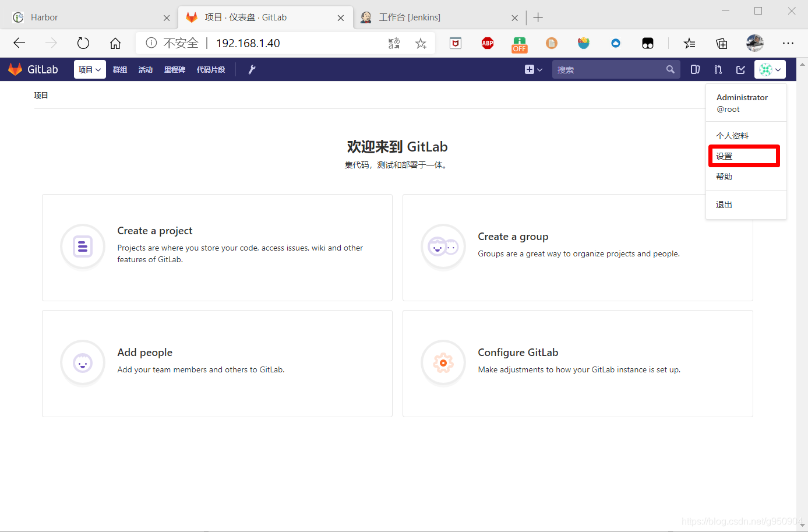Close the GitLab dashboard tab
This screenshot has width=808, height=532.
tap(341, 18)
